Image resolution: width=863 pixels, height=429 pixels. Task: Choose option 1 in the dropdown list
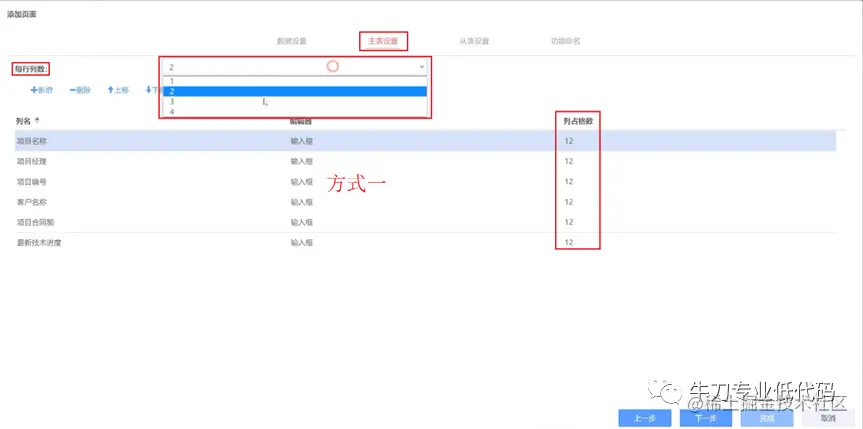point(295,81)
